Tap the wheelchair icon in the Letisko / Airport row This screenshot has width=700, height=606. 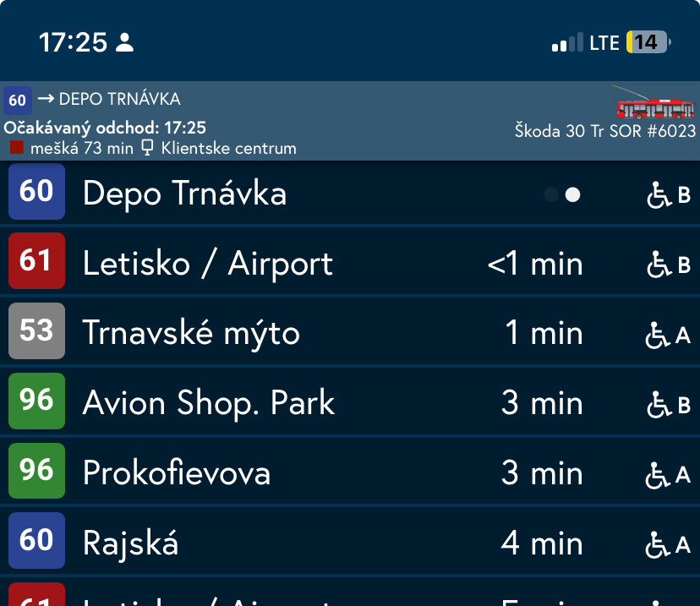659,265
